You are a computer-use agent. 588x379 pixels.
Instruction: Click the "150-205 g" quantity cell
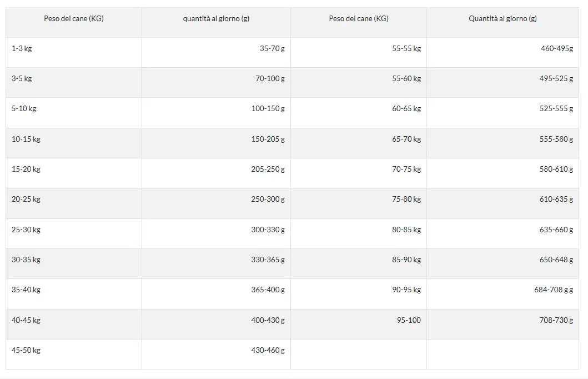(268, 139)
